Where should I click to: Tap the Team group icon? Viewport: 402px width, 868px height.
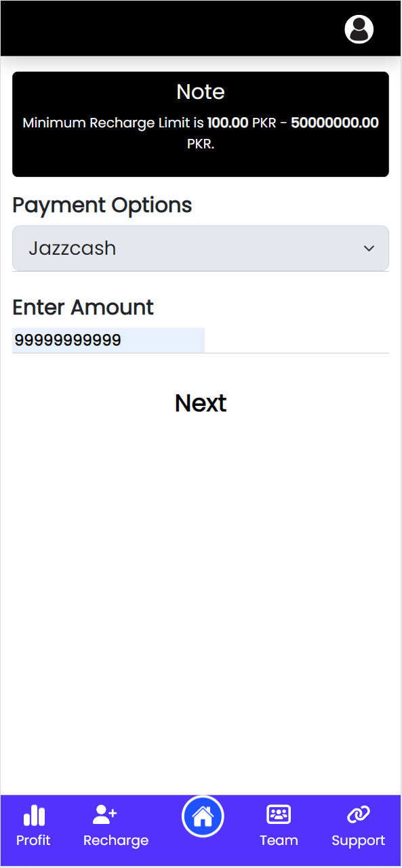279,814
